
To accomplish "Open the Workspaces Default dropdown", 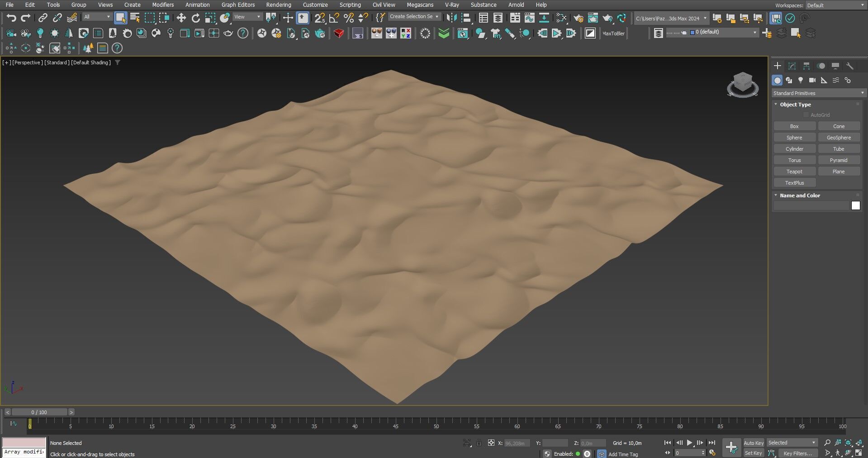I will point(835,5).
